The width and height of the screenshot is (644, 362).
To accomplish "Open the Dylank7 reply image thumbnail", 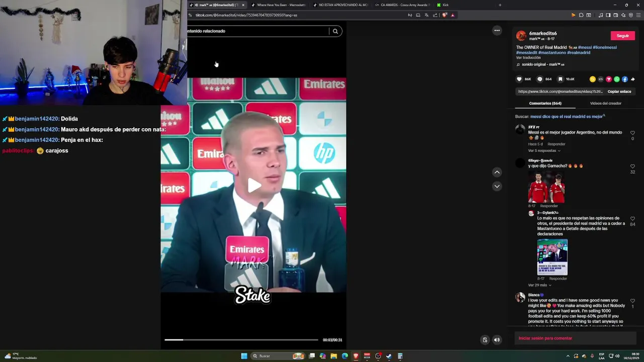I will pyautogui.click(x=552, y=257).
